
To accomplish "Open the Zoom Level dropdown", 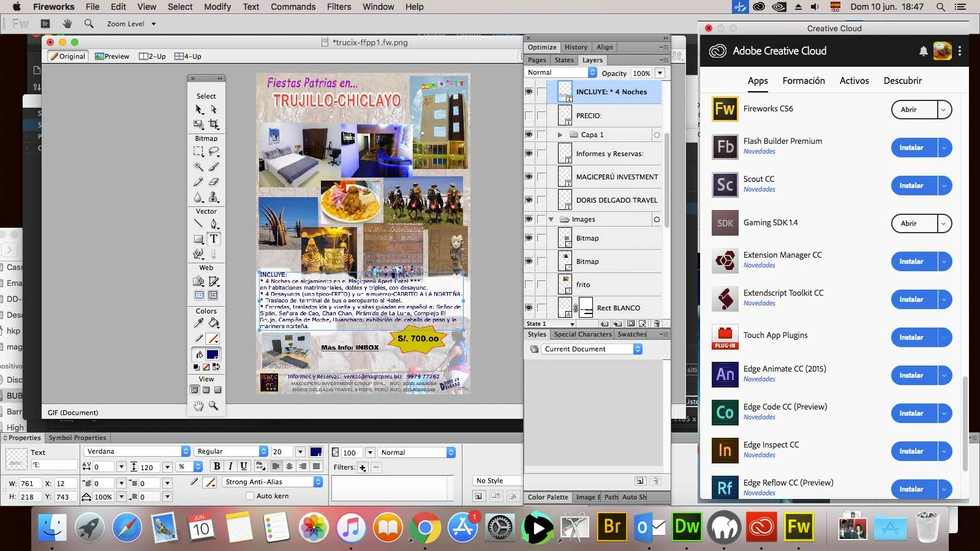I will coord(132,24).
